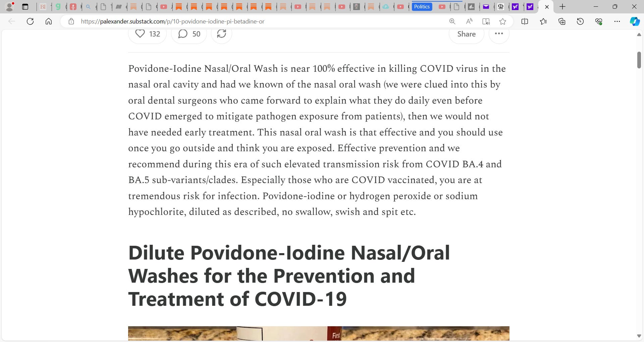The width and height of the screenshot is (644, 342).
Task: Like the post using the heart icon
Action: pos(140,34)
